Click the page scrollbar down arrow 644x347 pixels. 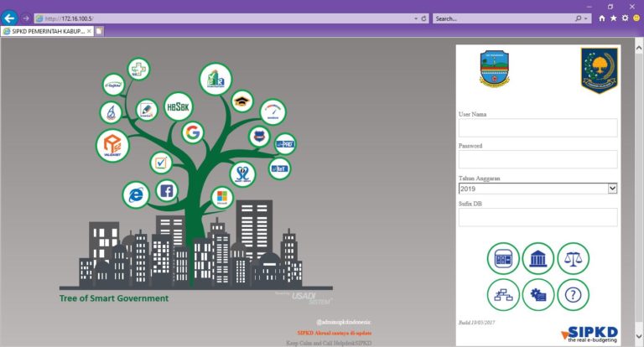click(639, 336)
